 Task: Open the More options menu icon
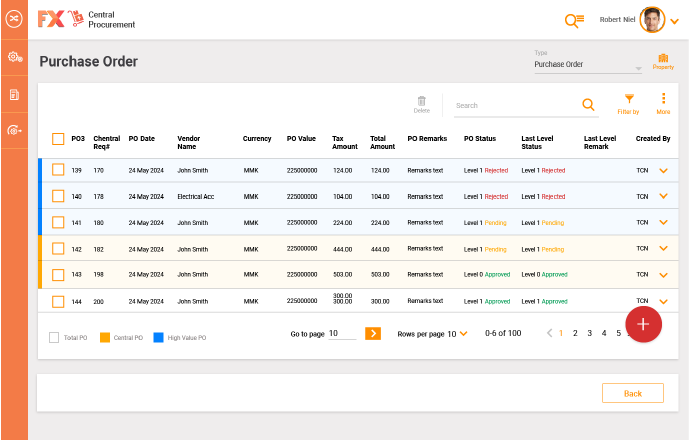click(x=663, y=99)
